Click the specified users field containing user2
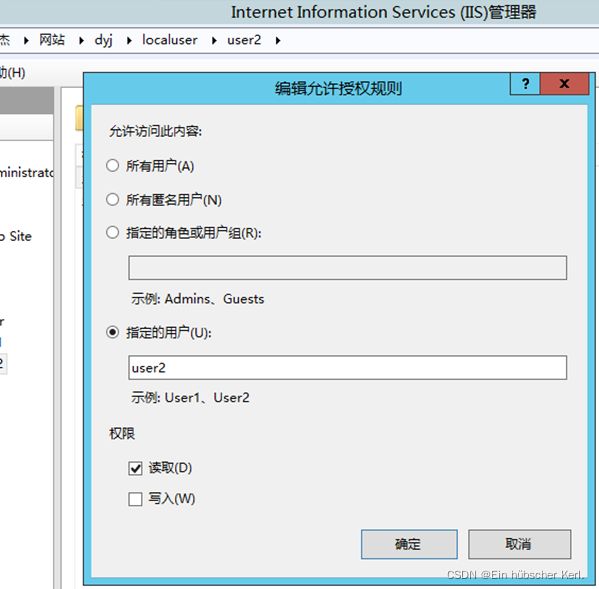 (348, 367)
